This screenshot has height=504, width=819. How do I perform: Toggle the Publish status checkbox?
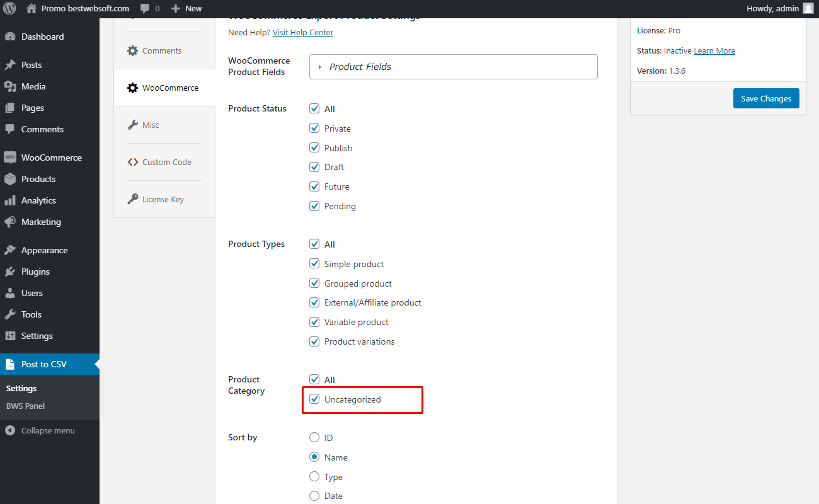coord(314,147)
